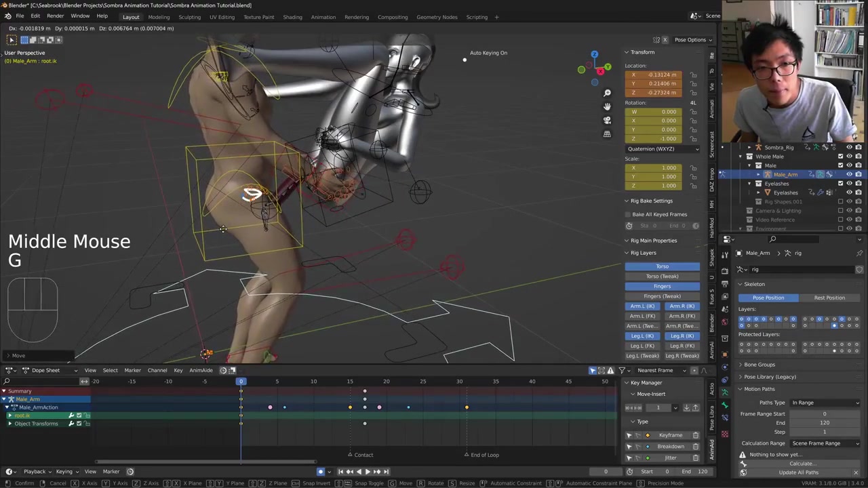Screen dimensions: 868x488
Task: Delete the Keyframe type with trash icon
Action: (695, 435)
